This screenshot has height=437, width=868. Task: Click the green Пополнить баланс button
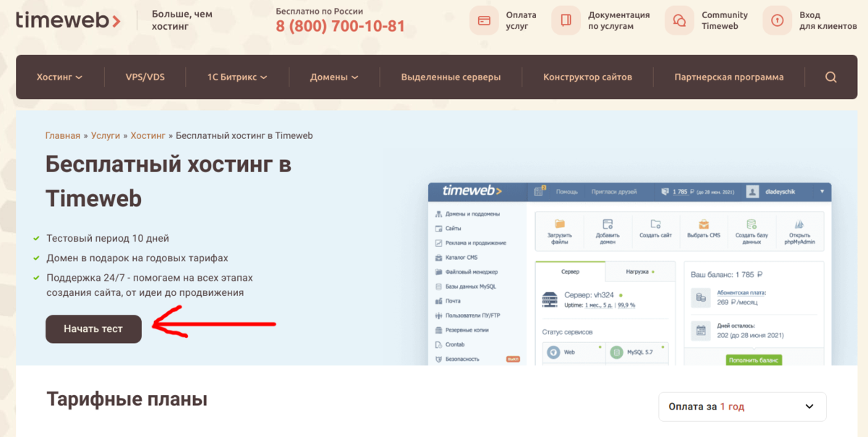[754, 360]
